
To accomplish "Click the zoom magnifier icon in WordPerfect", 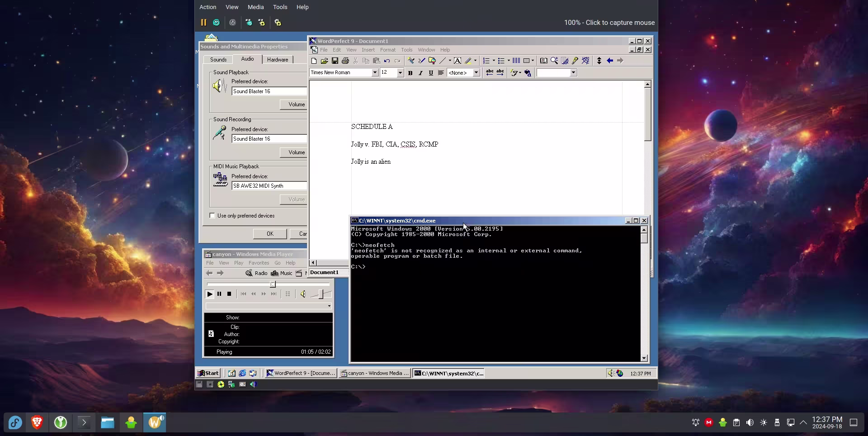I will [554, 61].
